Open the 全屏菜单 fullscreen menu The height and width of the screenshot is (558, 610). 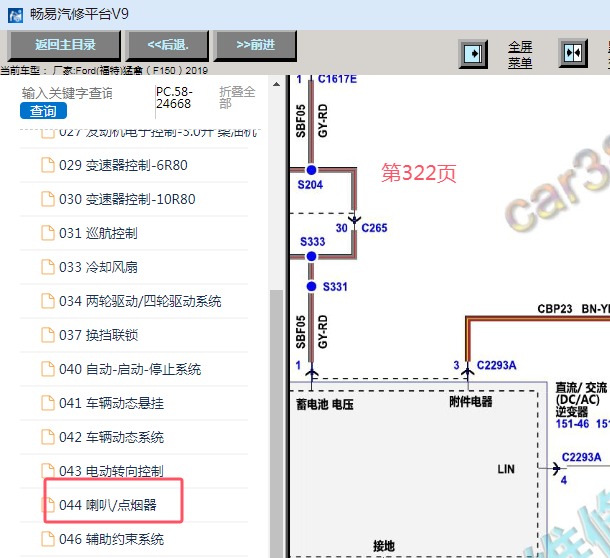(520, 54)
